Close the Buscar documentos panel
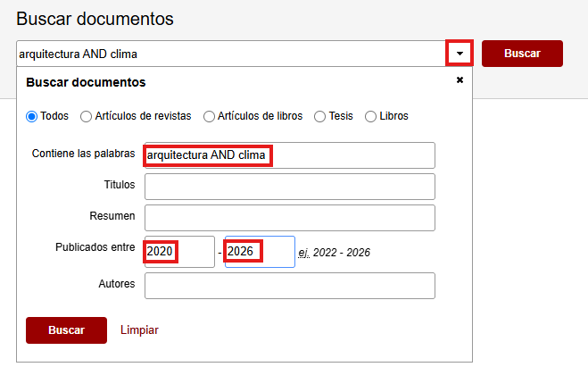 click(460, 80)
